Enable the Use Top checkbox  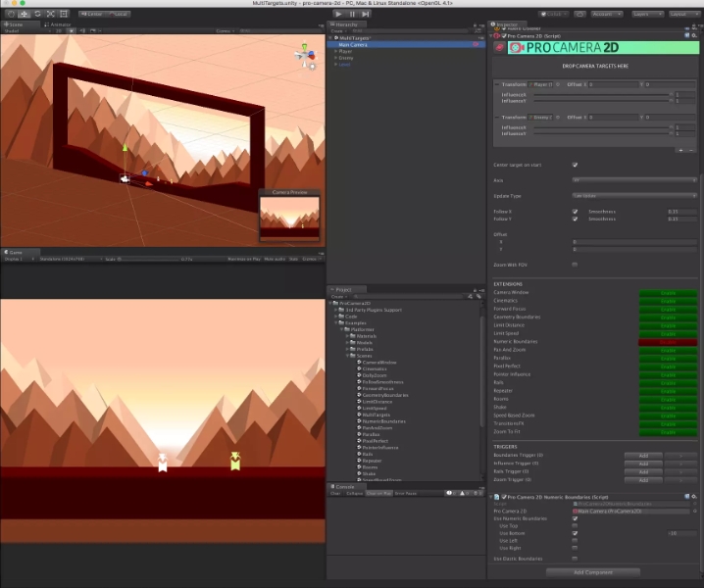(x=575, y=525)
